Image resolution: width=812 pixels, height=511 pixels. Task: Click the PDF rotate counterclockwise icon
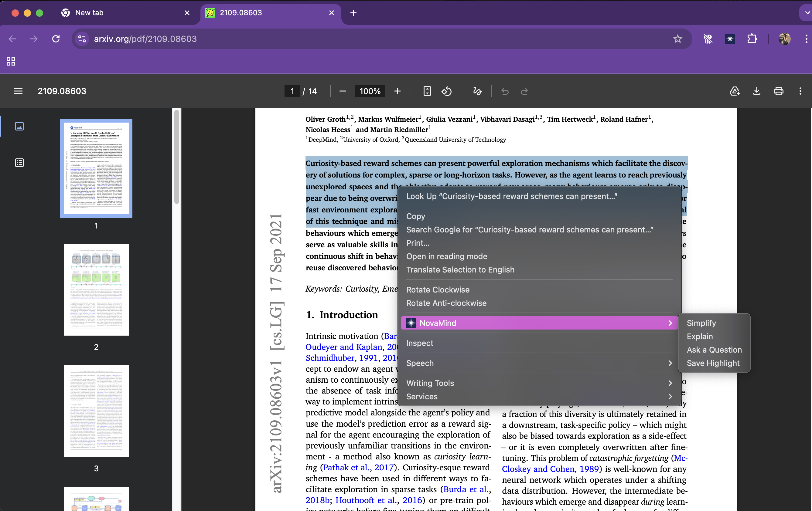[x=446, y=91]
